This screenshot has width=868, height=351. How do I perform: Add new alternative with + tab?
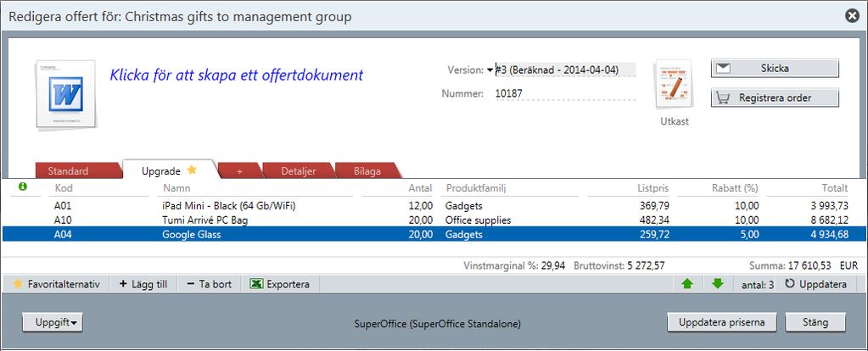[x=239, y=170]
